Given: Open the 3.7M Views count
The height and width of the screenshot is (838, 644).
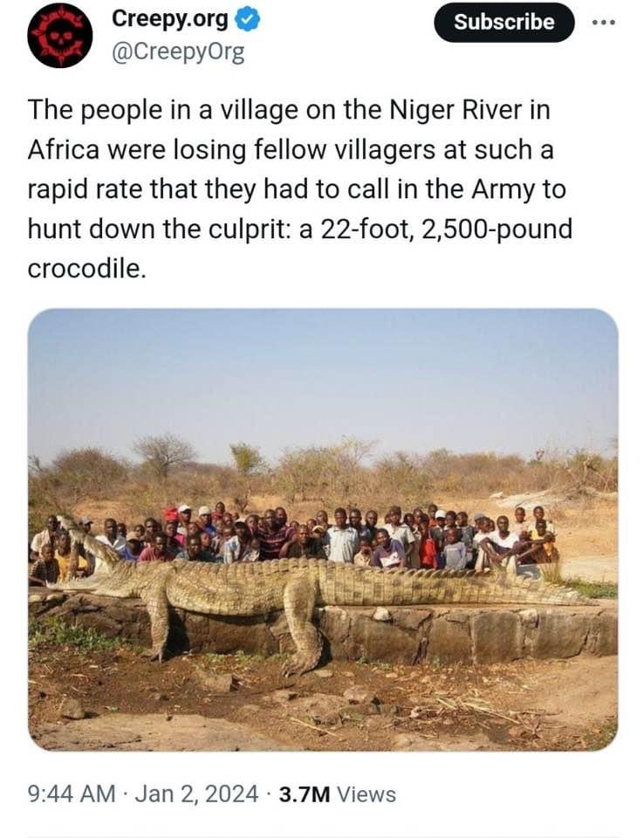Looking at the screenshot, I should click(337, 794).
